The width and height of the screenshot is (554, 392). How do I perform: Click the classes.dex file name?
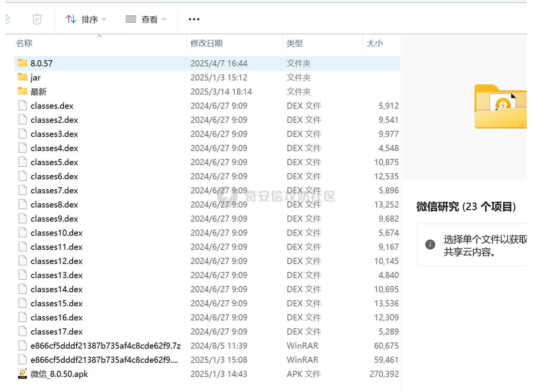(x=52, y=106)
